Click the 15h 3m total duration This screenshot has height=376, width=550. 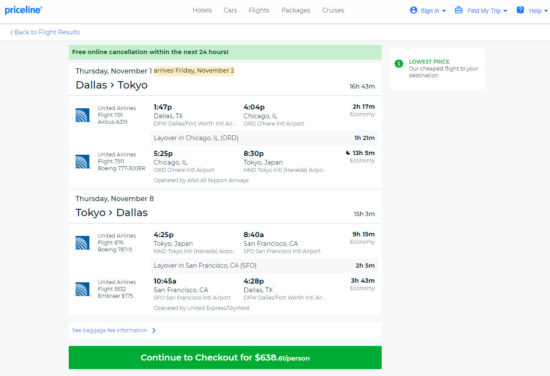[364, 214]
